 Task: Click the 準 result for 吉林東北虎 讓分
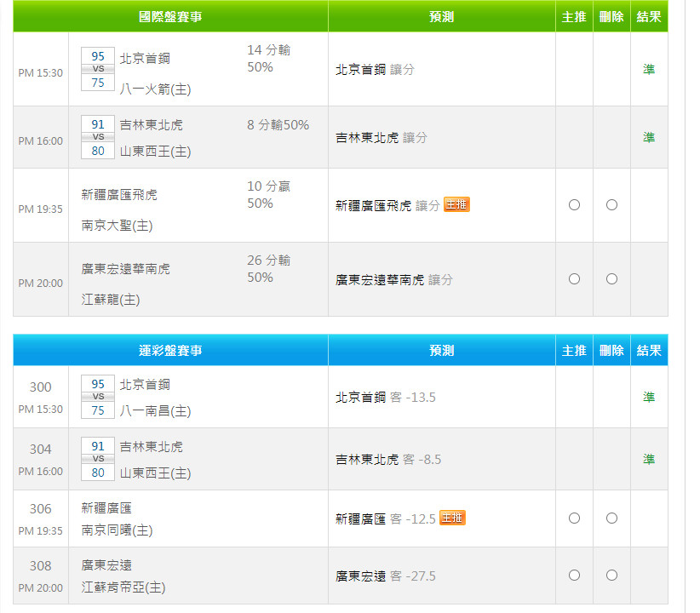[x=649, y=137]
